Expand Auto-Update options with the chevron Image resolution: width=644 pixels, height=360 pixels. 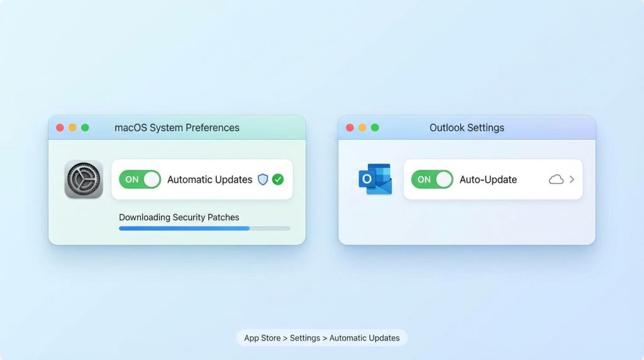pos(572,179)
